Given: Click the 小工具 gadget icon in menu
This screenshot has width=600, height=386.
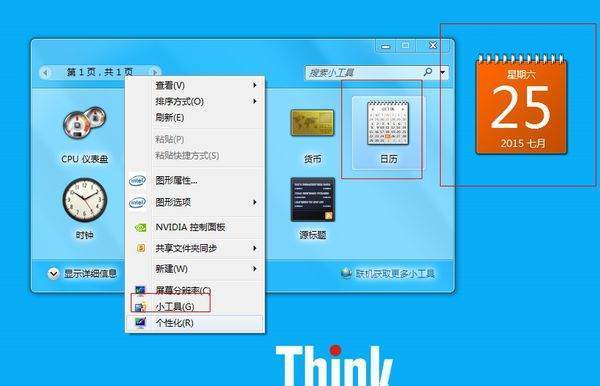Looking at the screenshot, I should [140, 306].
